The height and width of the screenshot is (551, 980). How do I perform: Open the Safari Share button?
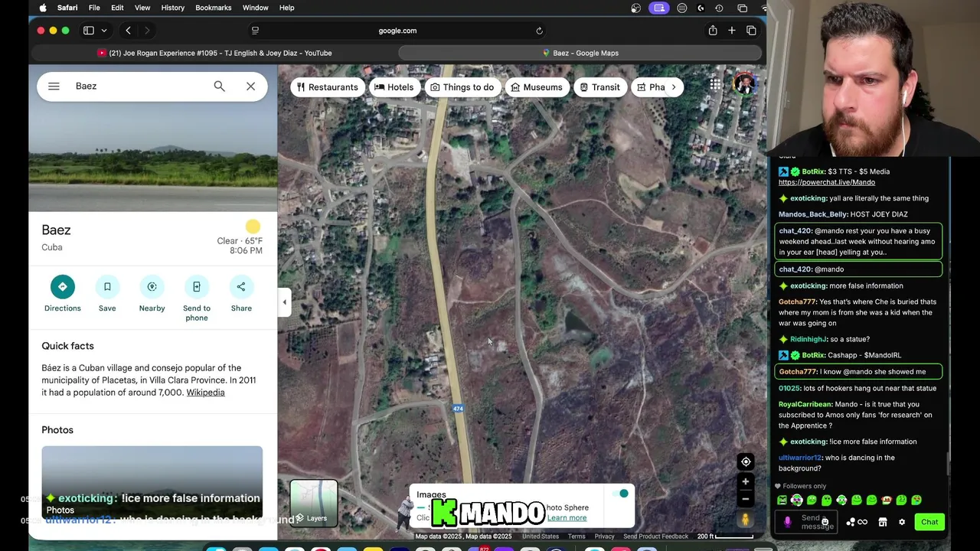coord(713,31)
